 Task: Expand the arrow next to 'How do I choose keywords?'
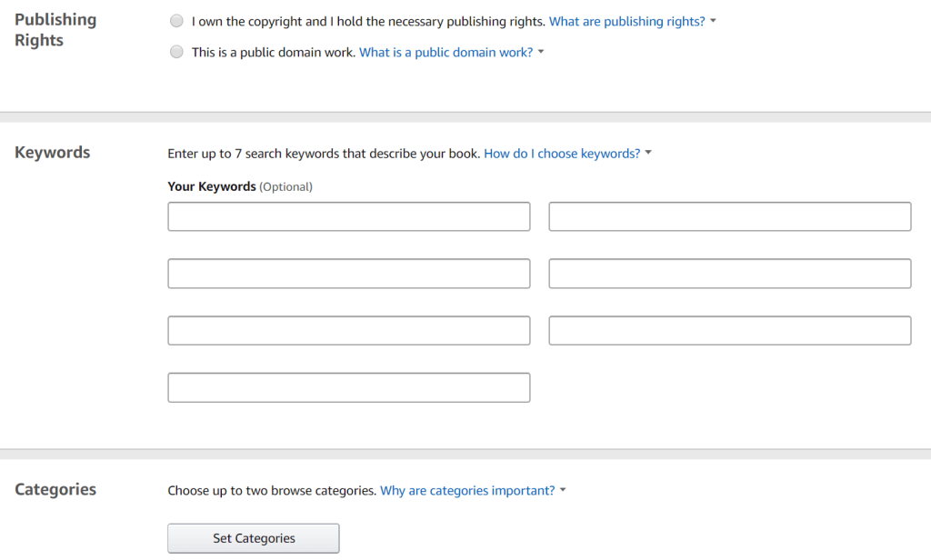click(648, 154)
